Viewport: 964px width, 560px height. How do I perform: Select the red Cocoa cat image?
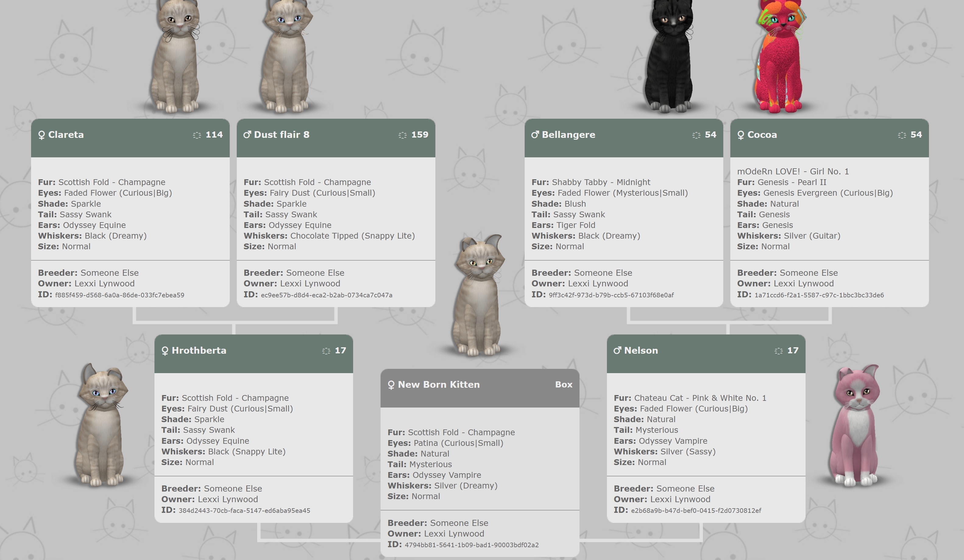[x=780, y=57]
